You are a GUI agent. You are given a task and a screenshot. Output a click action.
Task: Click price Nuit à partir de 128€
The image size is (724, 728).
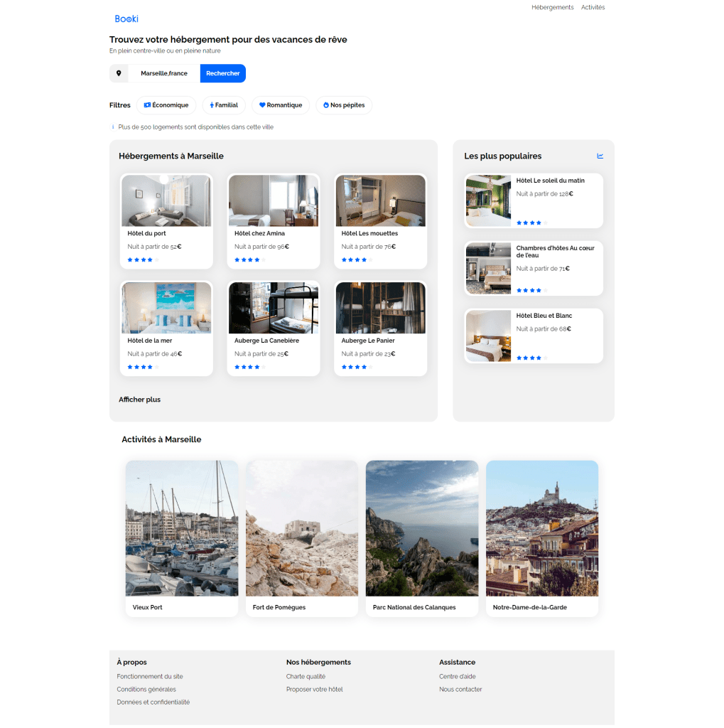(x=544, y=194)
